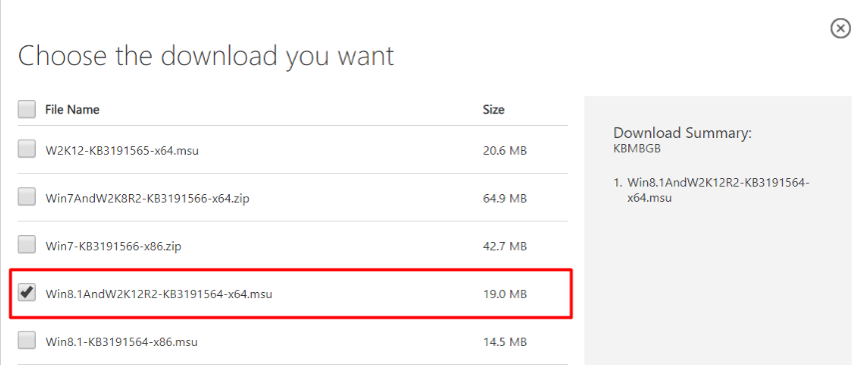The height and width of the screenshot is (365, 868).
Task: Select the Win7AndW2K8R2-KB3191566-x64.zip file name
Action: coord(147,198)
